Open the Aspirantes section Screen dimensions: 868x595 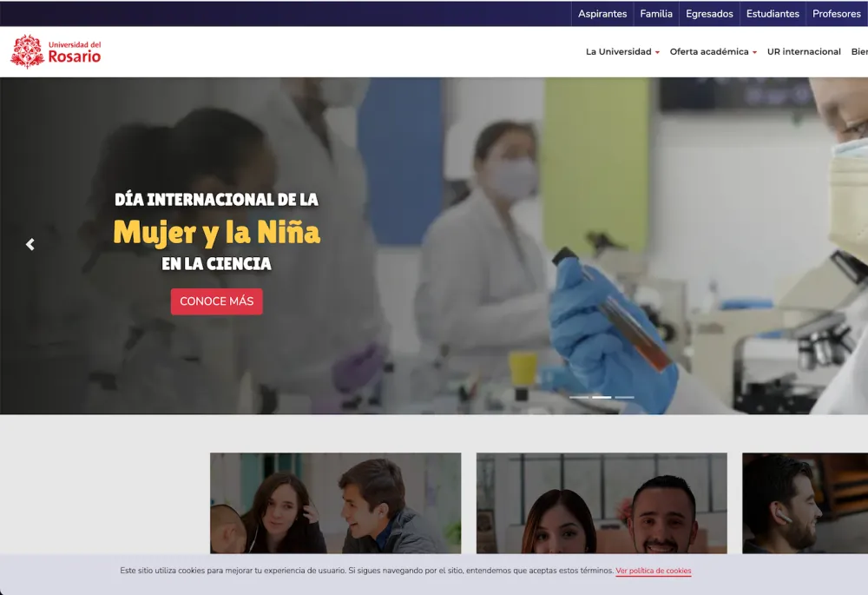pyautogui.click(x=602, y=14)
